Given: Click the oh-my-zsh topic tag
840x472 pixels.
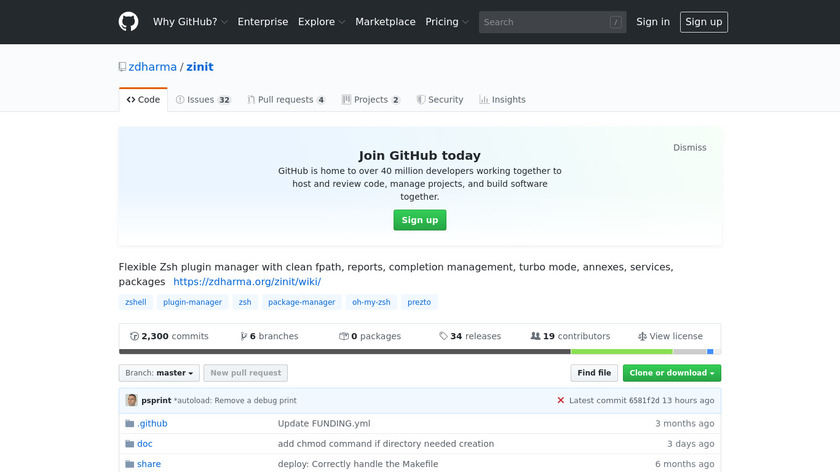Looking at the screenshot, I should (371, 302).
